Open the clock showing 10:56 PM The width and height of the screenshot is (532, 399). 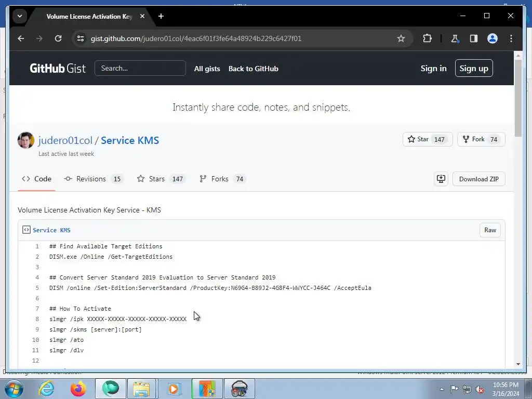point(506,389)
